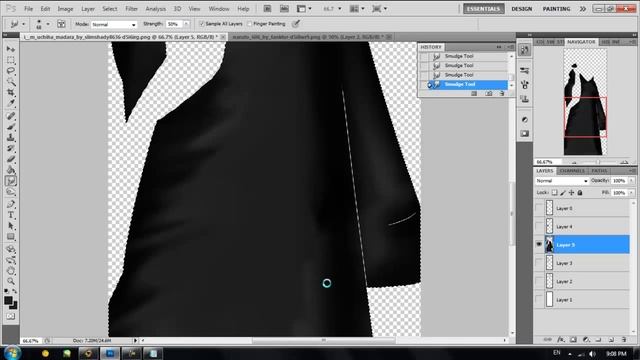Open the Filter menu
Image resolution: width=640 pixels, height=360 pixels.
click(x=131, y=9)
